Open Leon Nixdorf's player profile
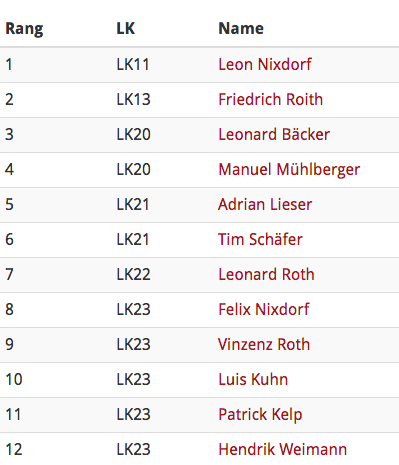 265,64
